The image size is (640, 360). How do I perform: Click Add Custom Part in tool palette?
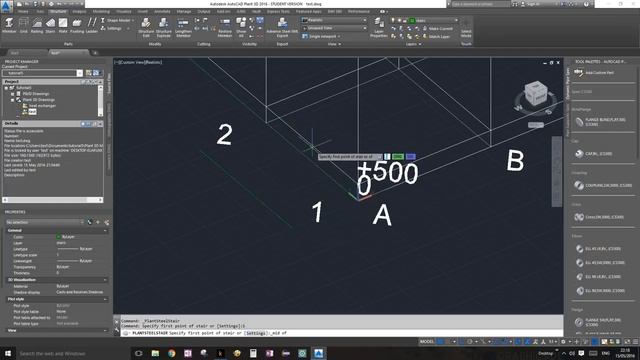click(x=594, y=73)
